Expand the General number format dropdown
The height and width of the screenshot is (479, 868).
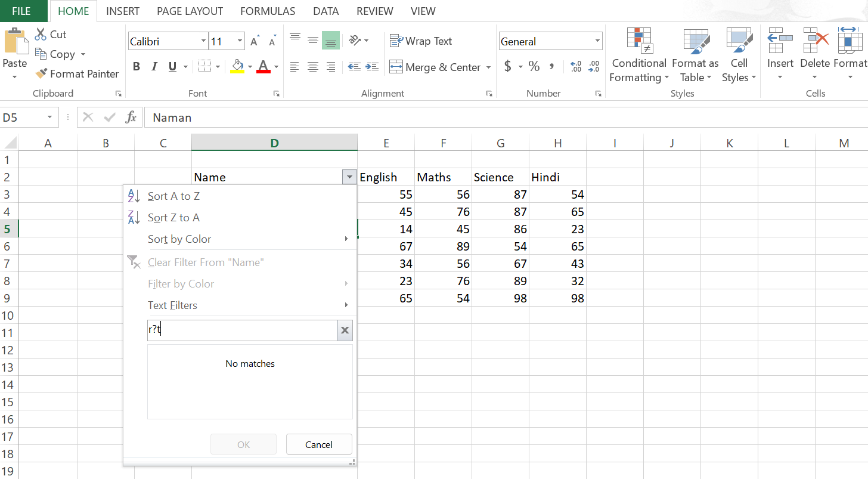597,41
